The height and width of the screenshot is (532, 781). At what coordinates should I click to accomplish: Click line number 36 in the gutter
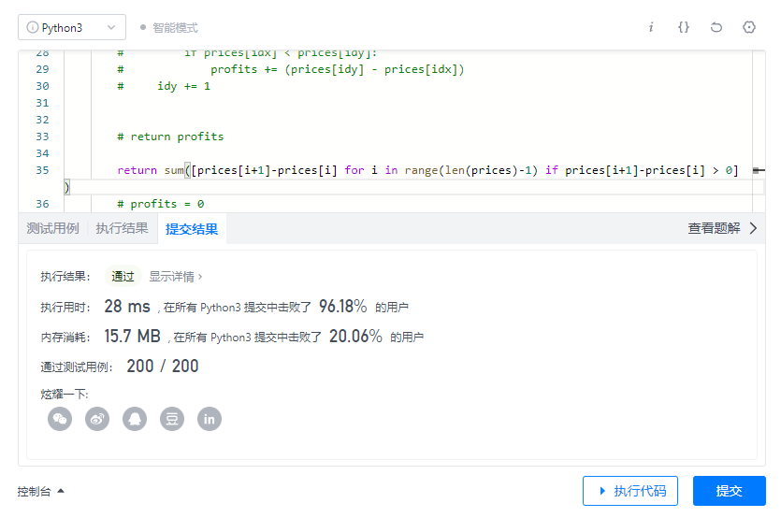coord(42,204)
